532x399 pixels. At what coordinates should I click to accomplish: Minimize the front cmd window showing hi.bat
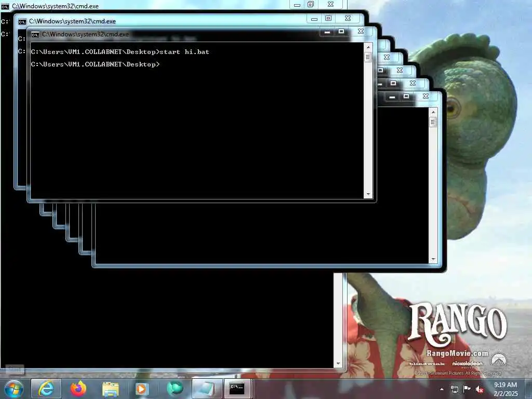[327, 32]
